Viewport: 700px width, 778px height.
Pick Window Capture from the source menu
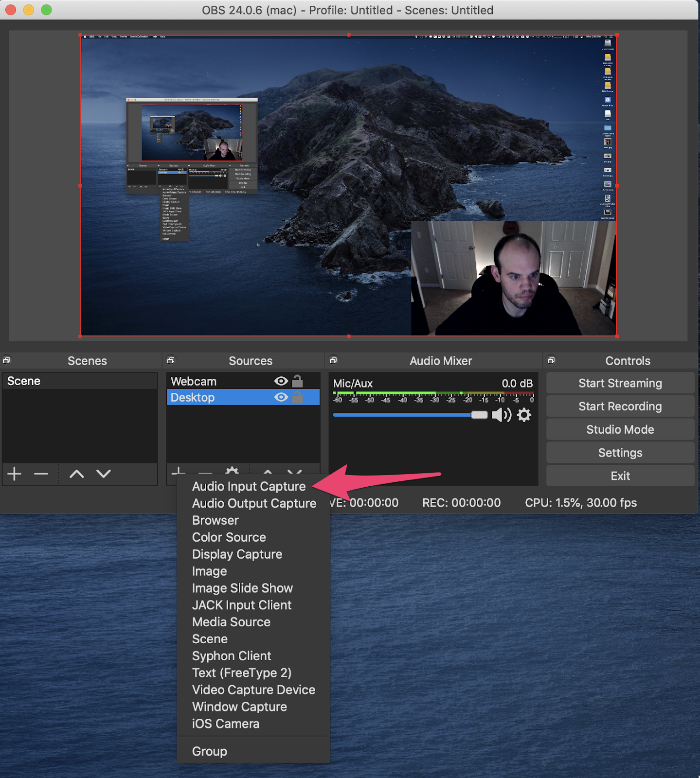[254, 707]
